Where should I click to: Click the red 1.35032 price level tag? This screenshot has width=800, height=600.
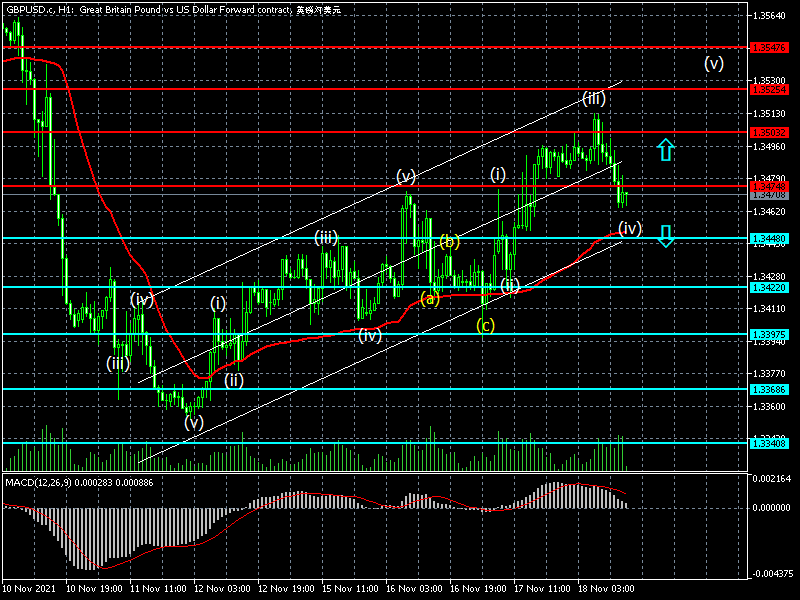coord(772,132)
